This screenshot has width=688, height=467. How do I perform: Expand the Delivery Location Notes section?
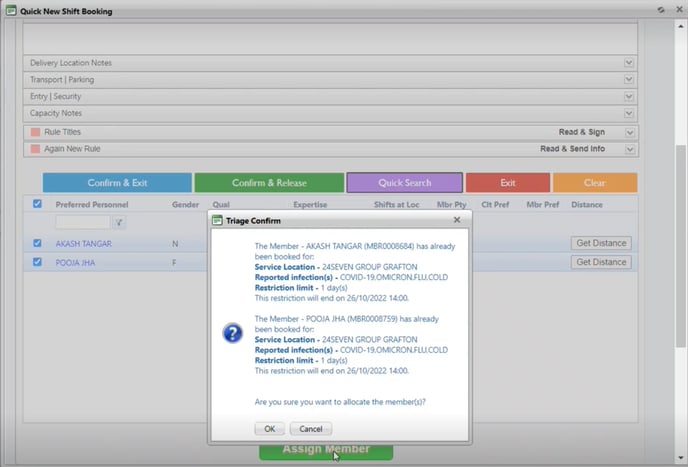pyautogui.click(x=629, y=63)
